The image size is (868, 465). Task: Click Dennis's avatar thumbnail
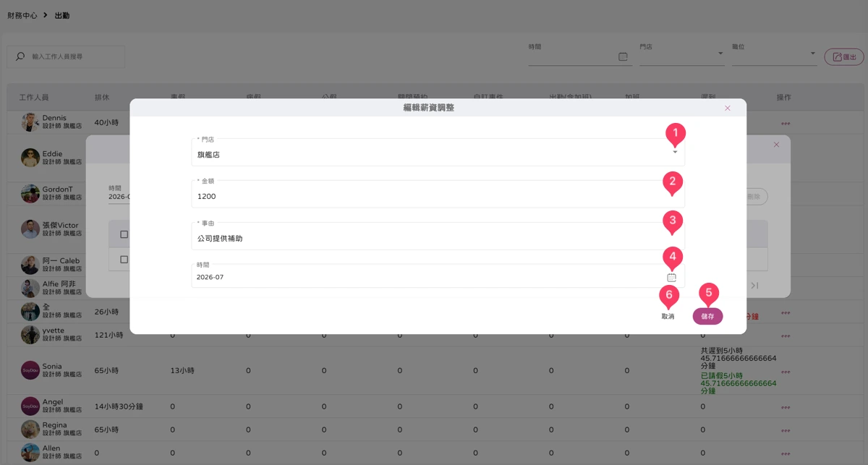tap(30, 121)
